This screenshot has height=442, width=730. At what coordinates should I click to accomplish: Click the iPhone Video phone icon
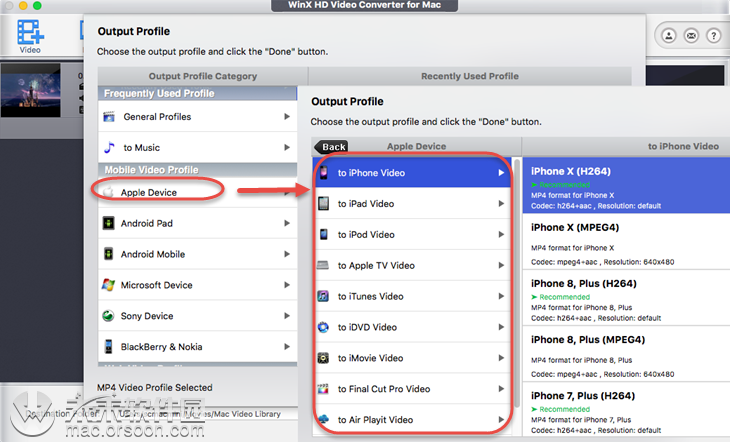click(x=323, y=172)
